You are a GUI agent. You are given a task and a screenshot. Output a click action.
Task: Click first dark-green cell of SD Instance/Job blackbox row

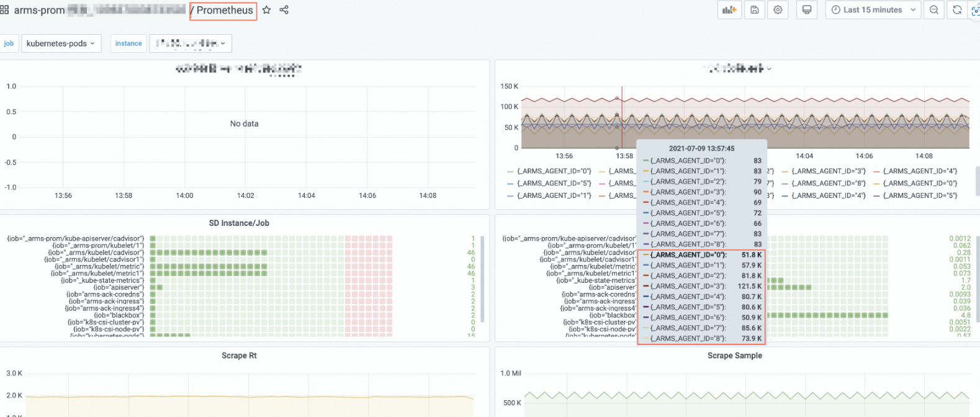[153, 315]
